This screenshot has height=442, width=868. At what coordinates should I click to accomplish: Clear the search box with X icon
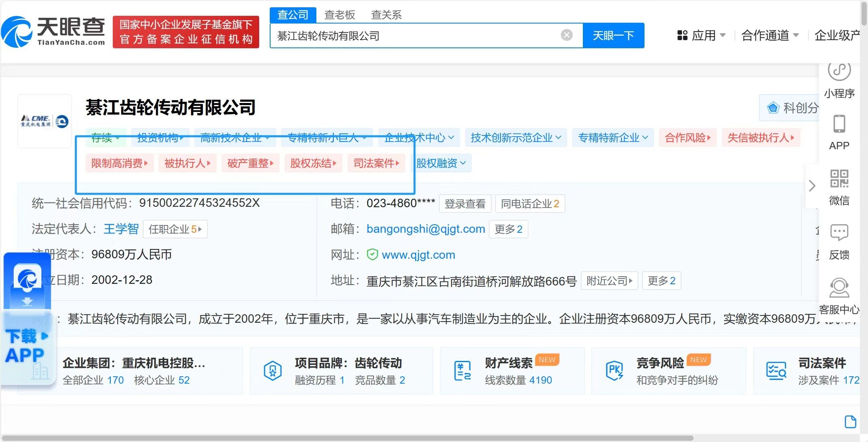(x=567, y=35)
